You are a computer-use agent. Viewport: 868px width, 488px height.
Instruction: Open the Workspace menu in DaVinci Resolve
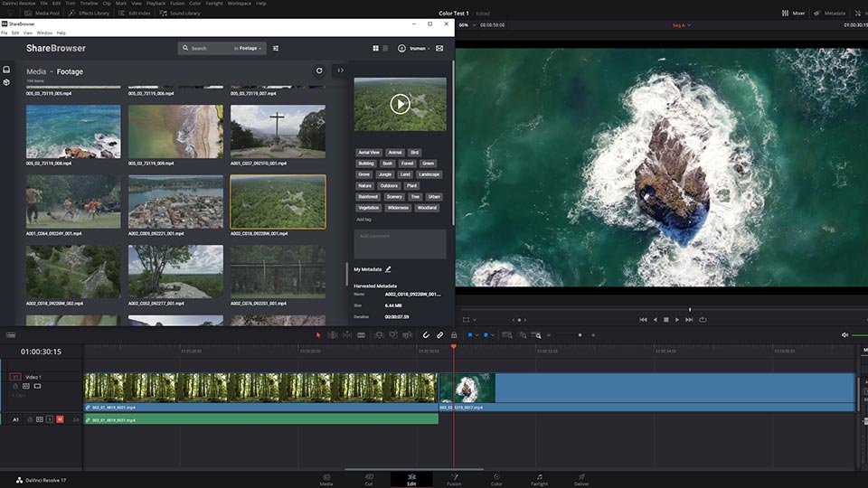[239, 4]
